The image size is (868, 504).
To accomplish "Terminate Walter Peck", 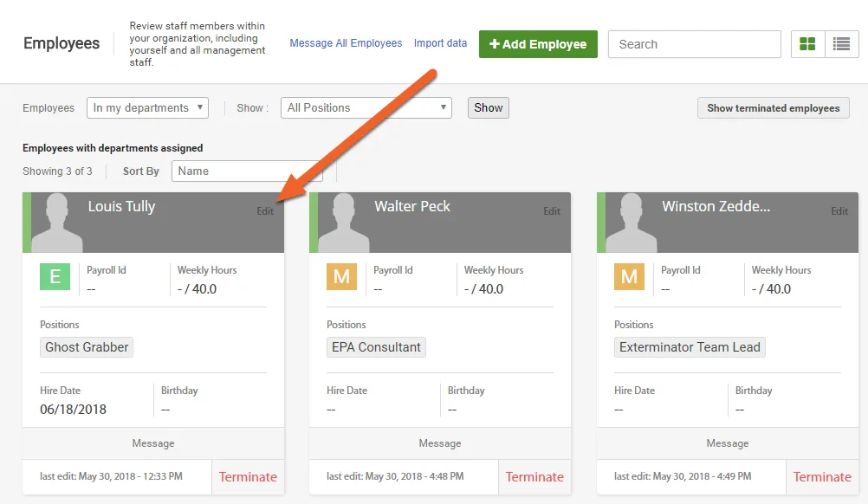I will [x=534, y=477].
